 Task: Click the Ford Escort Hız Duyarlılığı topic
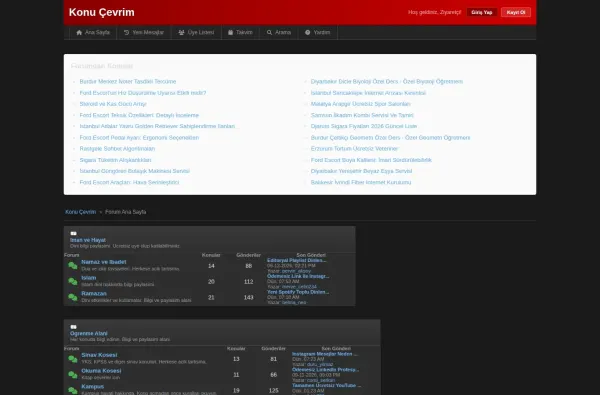tap(143, 93)
